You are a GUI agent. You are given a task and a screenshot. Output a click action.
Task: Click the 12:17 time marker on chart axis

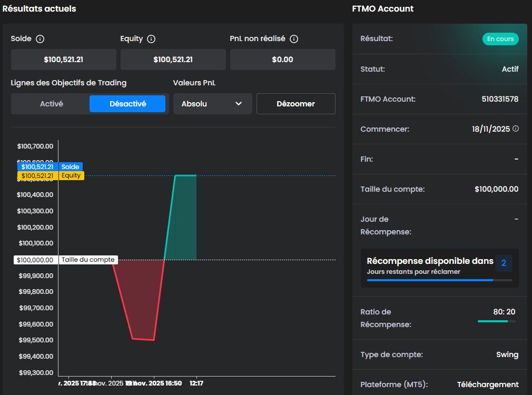[x=196, y=383]
